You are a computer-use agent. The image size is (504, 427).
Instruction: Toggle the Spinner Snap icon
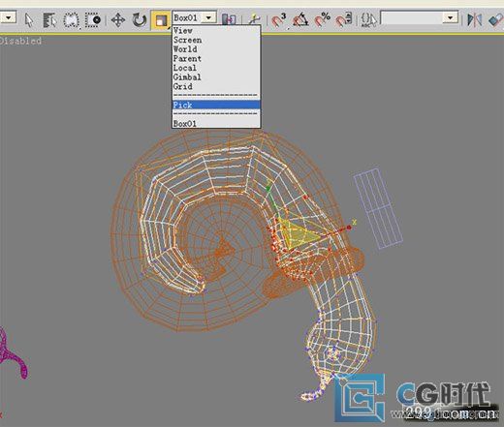(343, 20)
